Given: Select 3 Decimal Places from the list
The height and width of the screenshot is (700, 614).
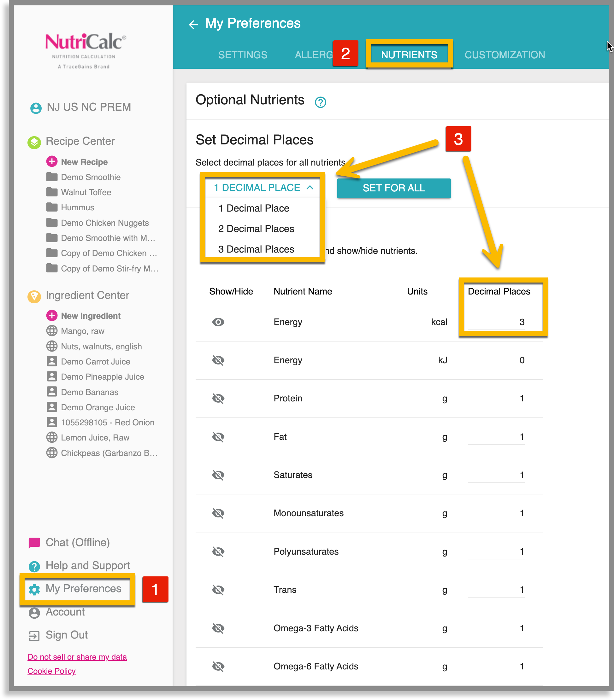Looking at the screenshot, I should pyautogui.click(x=256, y=249).
